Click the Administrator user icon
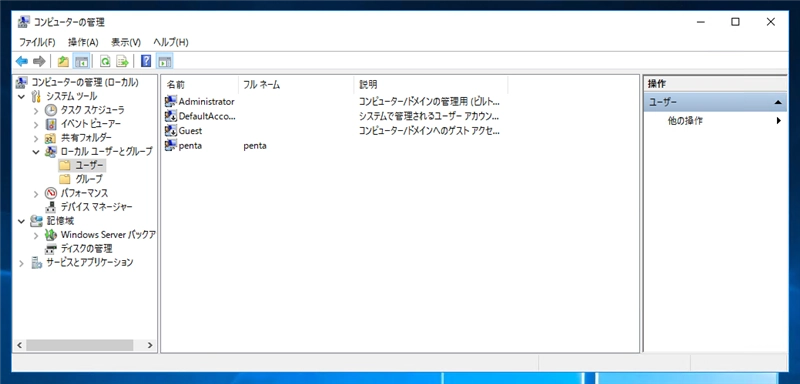 click(x=170, y=101)
